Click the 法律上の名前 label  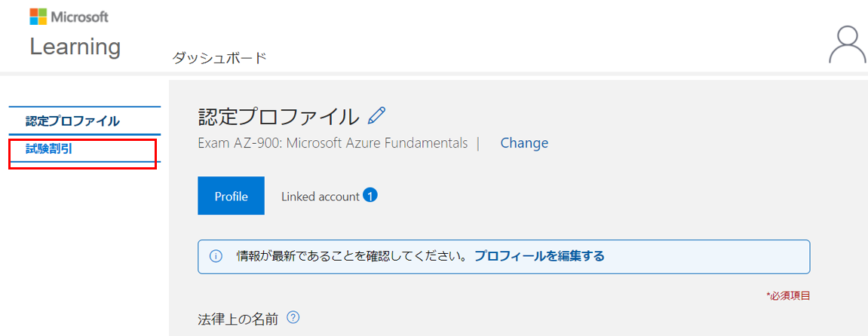(240, 319)
